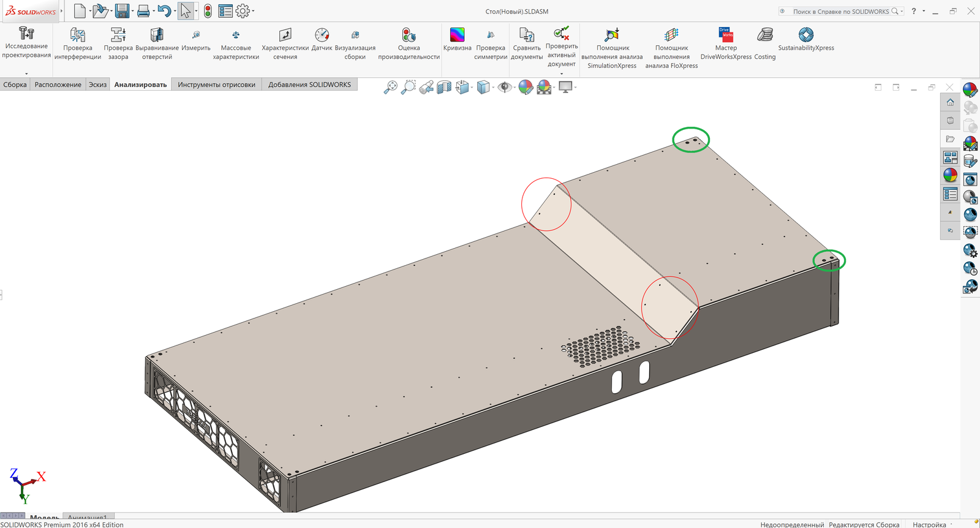The width and height of the screenshot is (980, 528).
Task: Open SustainabilityXpress
Action: (x=806, y=40)
